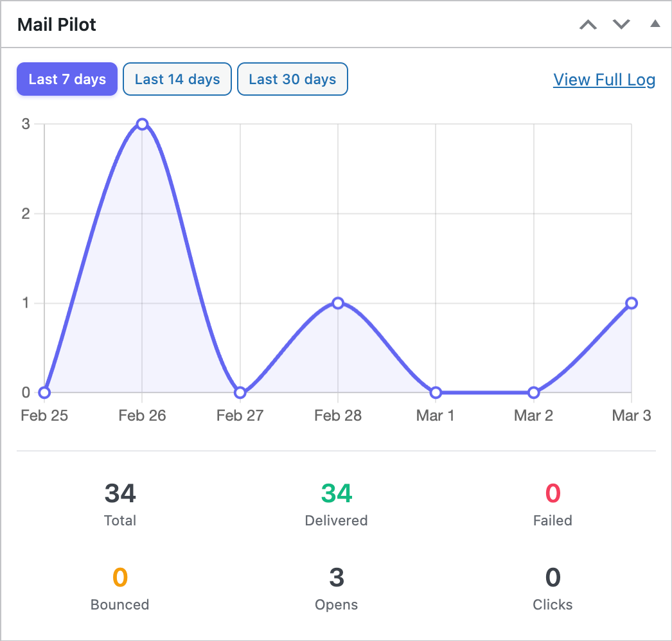The image size is (672, 641).
Task: Click the Opens count of 3
Action: [336, 577]
